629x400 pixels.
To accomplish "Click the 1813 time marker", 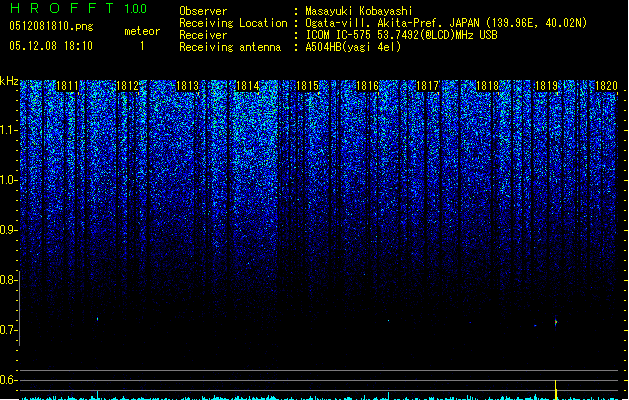I will [x=187, y=86].
